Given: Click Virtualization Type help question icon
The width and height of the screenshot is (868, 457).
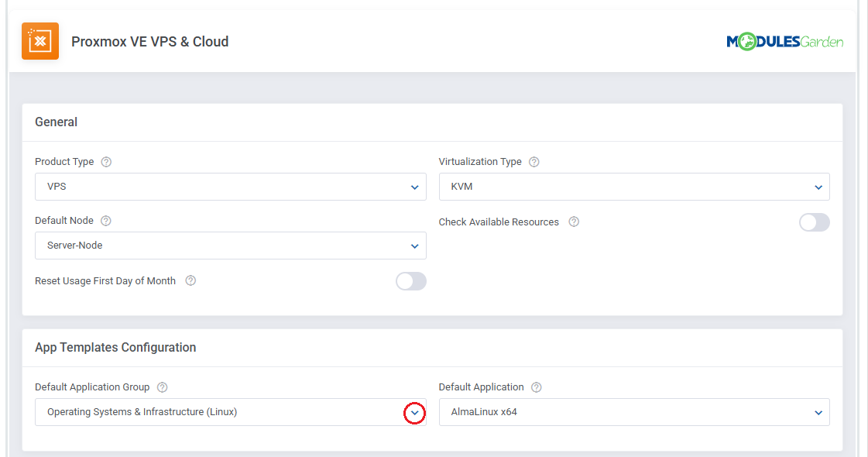Looking at the screenshot, I should click(x=533, y=162).
